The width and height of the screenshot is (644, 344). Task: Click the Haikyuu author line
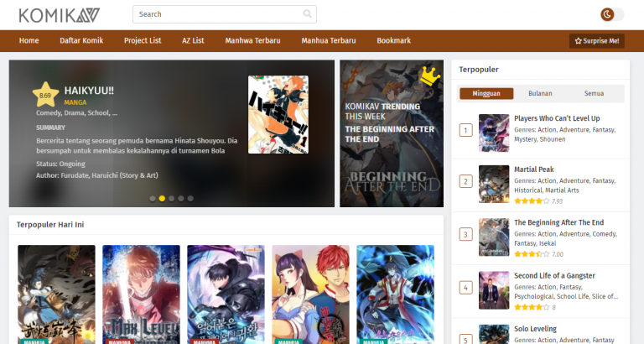pos(97,175)
